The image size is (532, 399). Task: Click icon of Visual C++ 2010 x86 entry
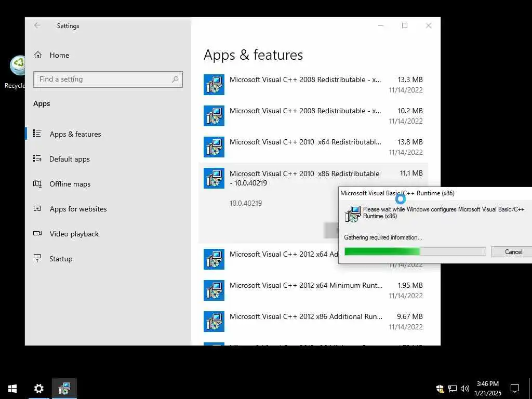pos(214,178)
